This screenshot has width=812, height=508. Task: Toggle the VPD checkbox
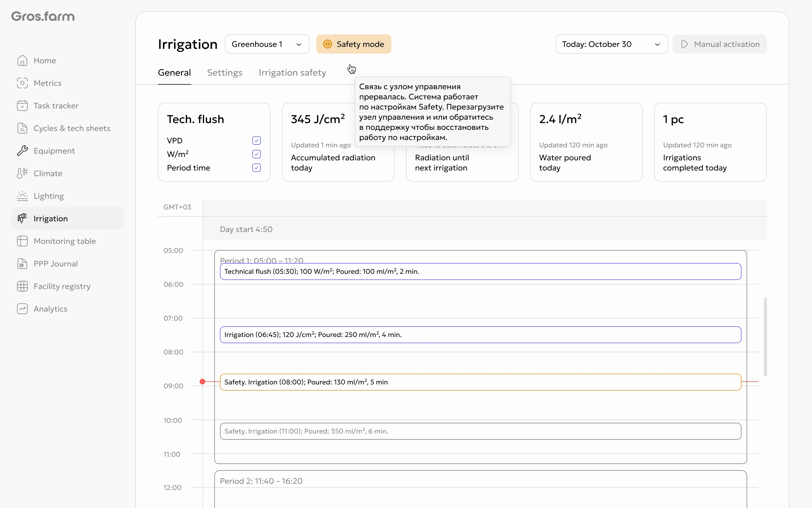[x=256, y=141]
